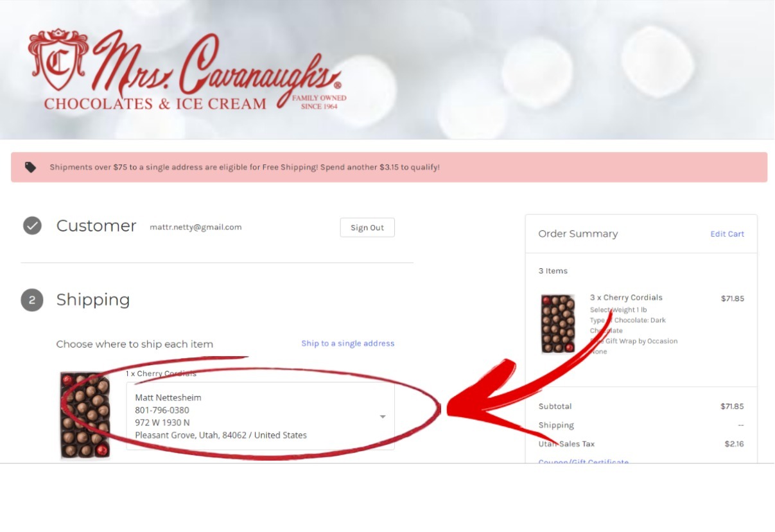Click the Cherry Cordials image in shipping section
Viewport: 775px width, 532px height.
coord(85,415)
